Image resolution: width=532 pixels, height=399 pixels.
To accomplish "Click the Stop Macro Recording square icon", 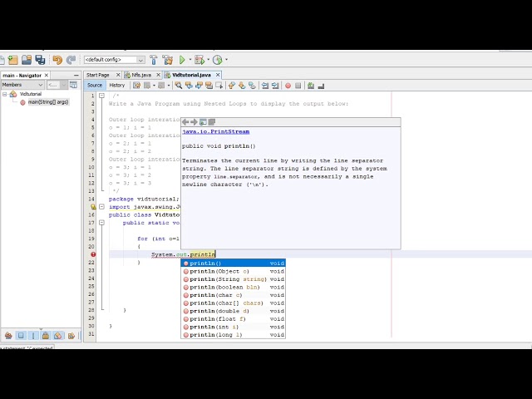I will [x=298, y=86].
